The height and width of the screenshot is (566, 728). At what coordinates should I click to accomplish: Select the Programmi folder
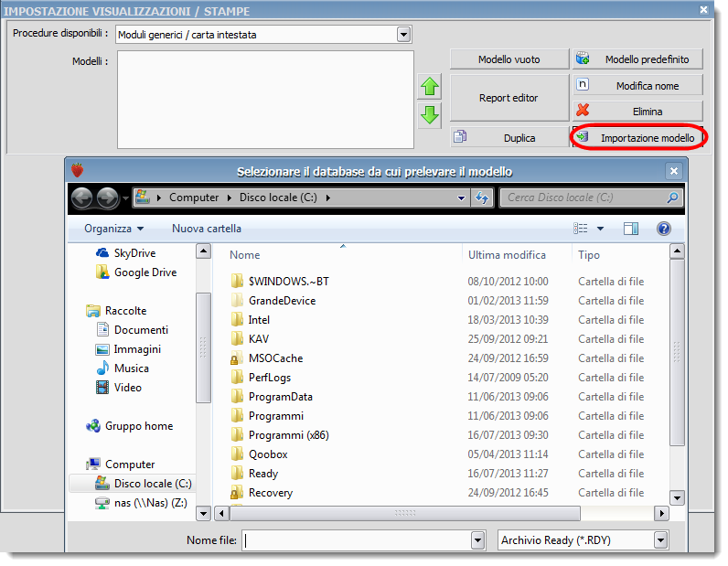pos(276,416)
